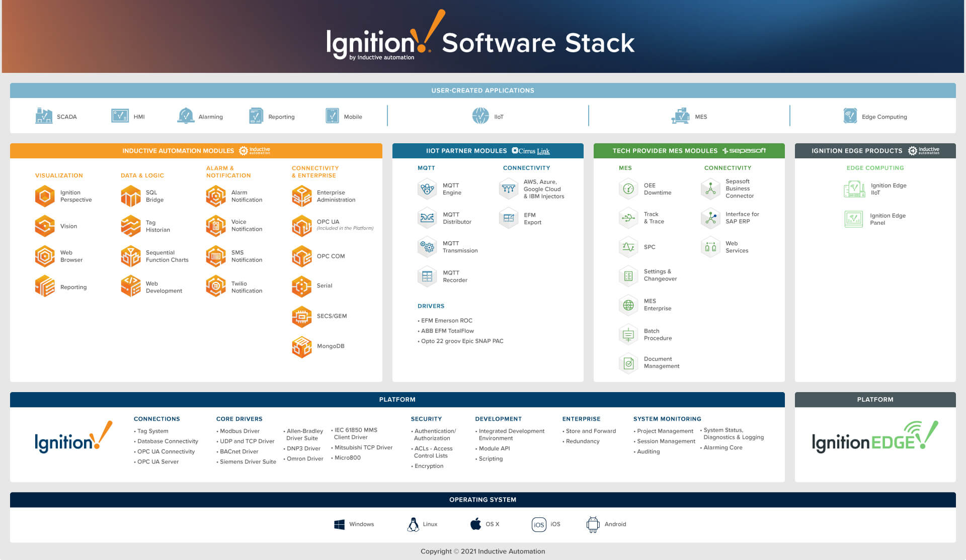Click the Sepasoft logo in MES header
Image resolution: width=966 pixels, height=560 pixels.
click(x=744, y=150)
